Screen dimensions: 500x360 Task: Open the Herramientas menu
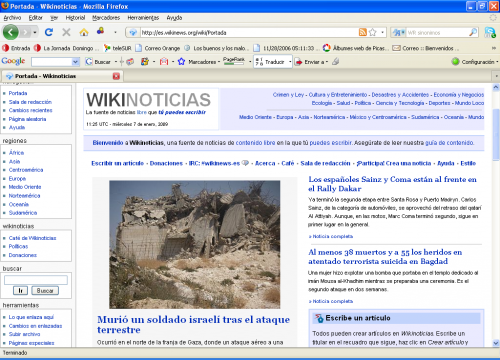tap(143, 18)
